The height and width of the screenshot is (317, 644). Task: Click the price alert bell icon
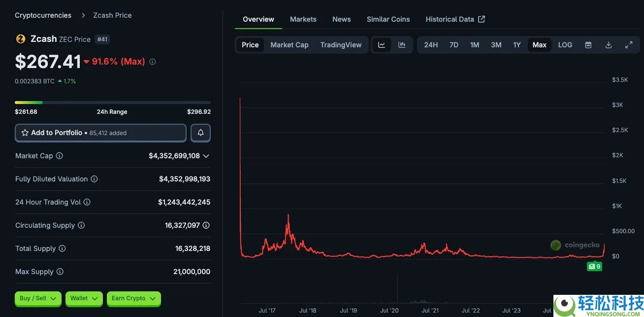pos(200,133)
